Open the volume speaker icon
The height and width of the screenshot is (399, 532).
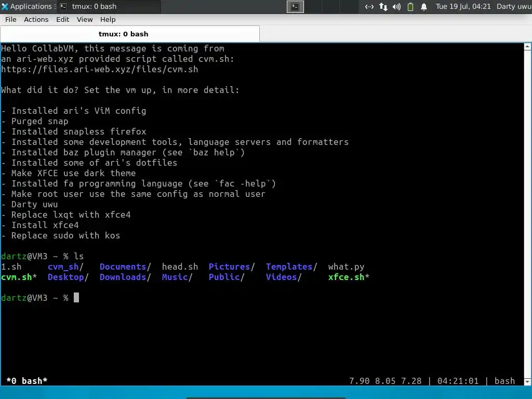pyautogui.click(x=396, y=6)
